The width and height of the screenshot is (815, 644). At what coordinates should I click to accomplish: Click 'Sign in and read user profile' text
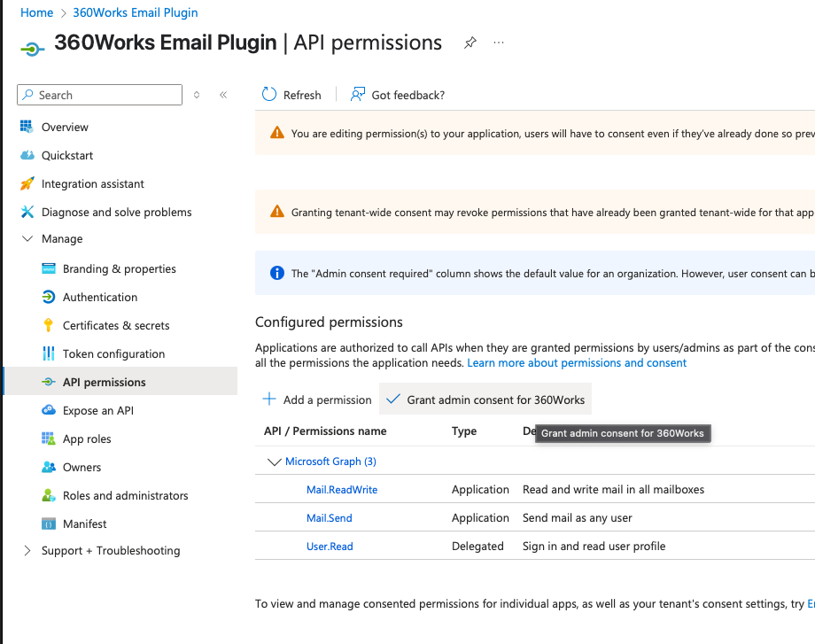pyautogui.click(x=594, y=546)
